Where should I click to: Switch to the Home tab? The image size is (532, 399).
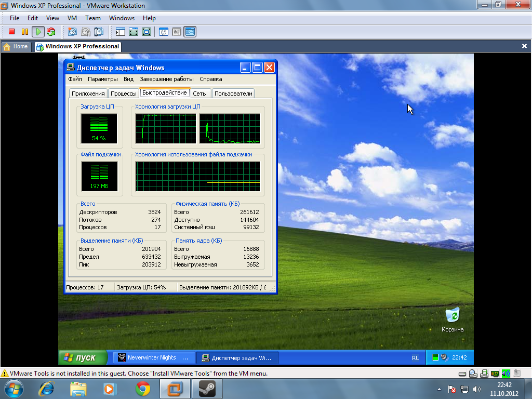16,46
